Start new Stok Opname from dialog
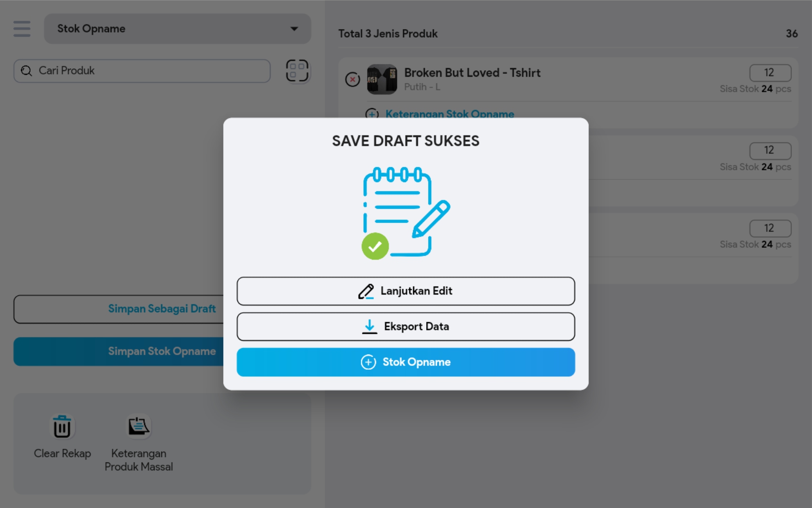The width and height of the screenshot is (812, 508). click(x=406, y=362)
